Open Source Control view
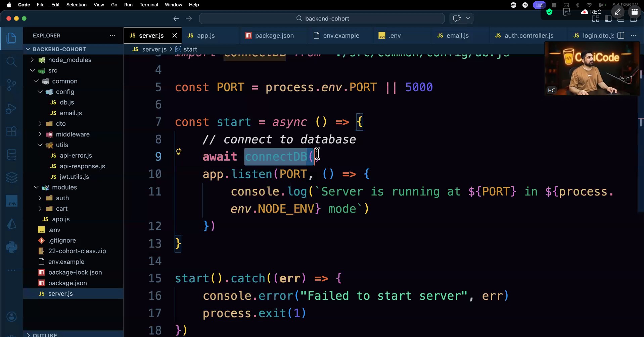 11,85
